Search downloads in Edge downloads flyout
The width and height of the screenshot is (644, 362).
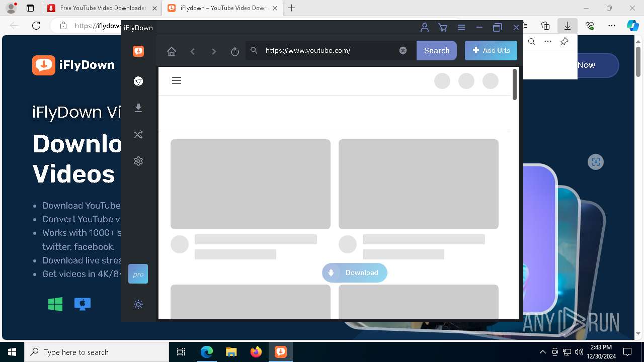[532, 42]
